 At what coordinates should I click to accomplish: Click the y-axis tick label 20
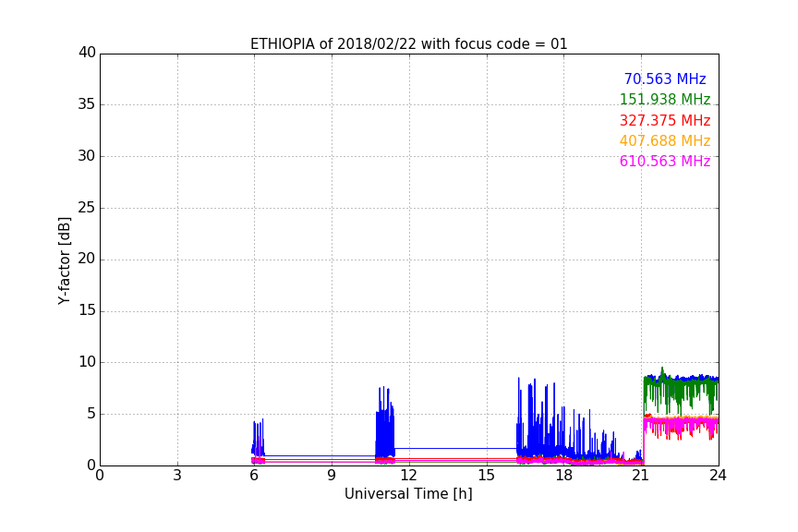(87, 259)
